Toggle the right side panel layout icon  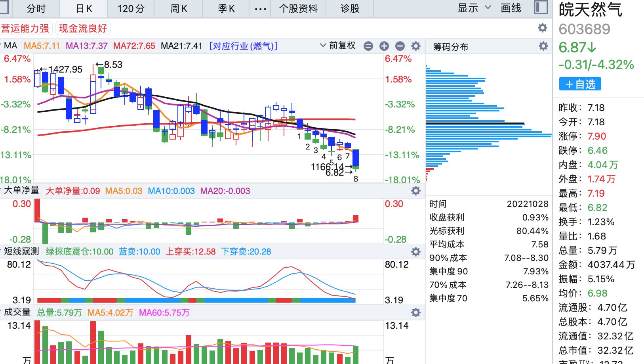click(x=541, y=8)
